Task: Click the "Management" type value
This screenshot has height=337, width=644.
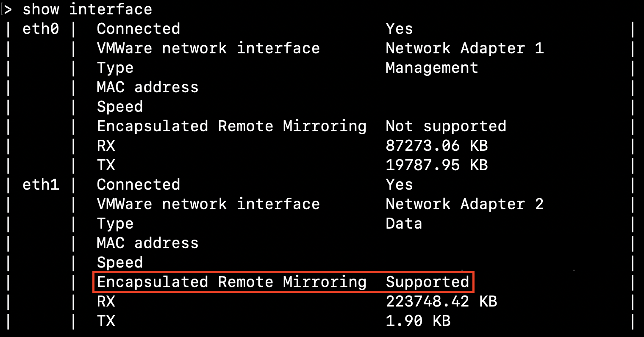Action: pos(432,68)
